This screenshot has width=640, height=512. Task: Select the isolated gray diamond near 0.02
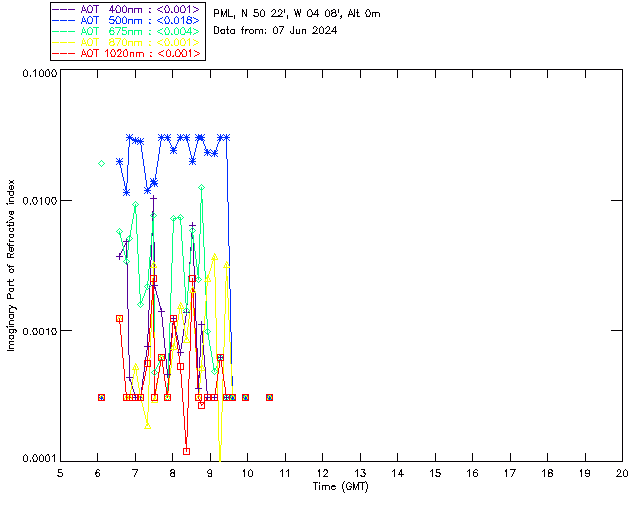[x=101, y=163]
